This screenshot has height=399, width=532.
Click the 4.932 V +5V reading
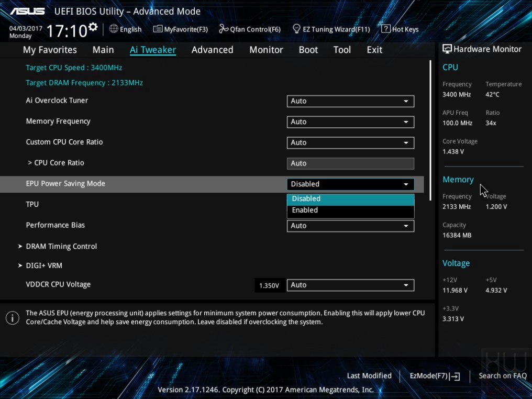[496, 291]
